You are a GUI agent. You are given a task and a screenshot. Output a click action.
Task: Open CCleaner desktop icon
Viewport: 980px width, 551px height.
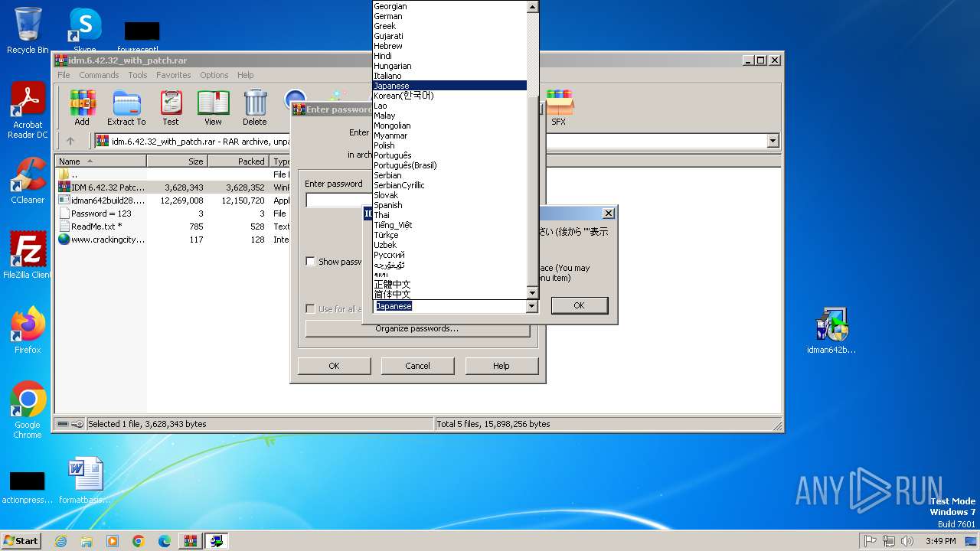point(28,181)
